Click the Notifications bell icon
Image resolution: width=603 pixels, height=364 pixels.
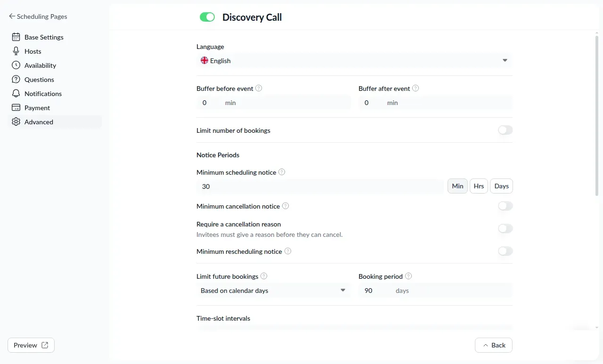[x=16, y=94]
